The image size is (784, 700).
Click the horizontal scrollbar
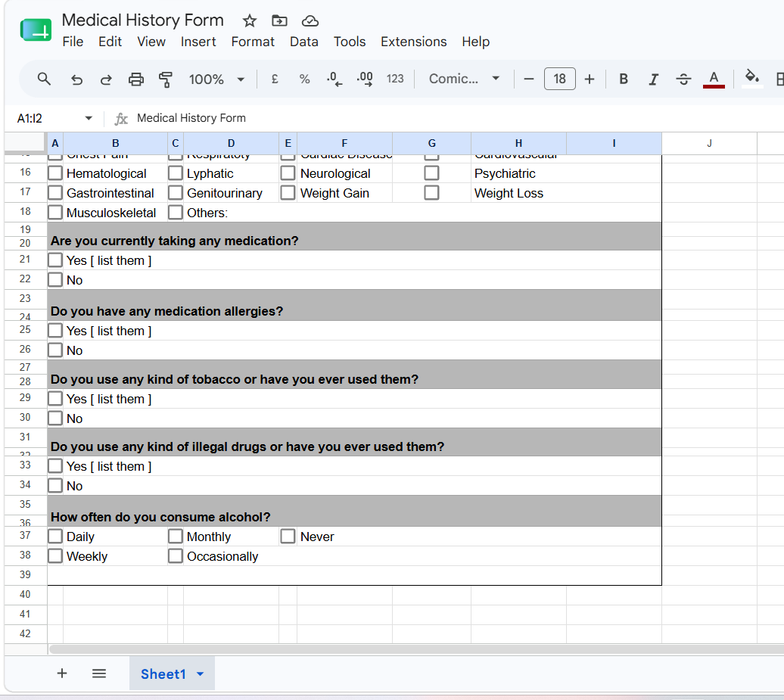pos(416,649)
